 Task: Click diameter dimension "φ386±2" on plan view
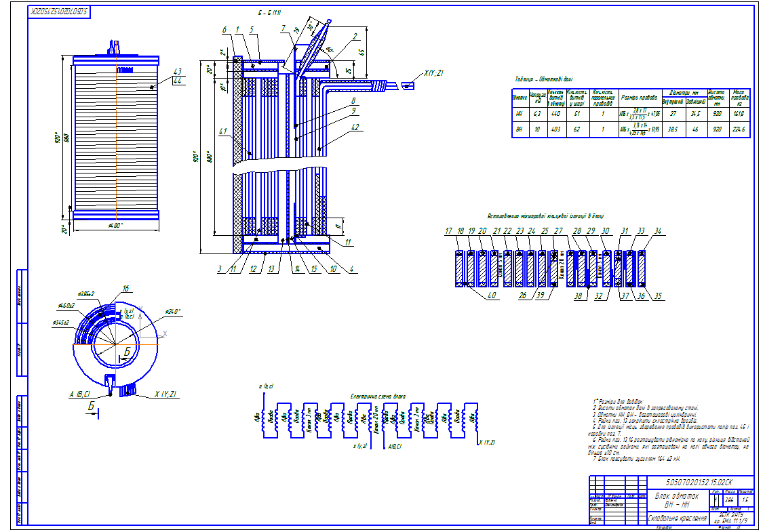tap(85, 293)
